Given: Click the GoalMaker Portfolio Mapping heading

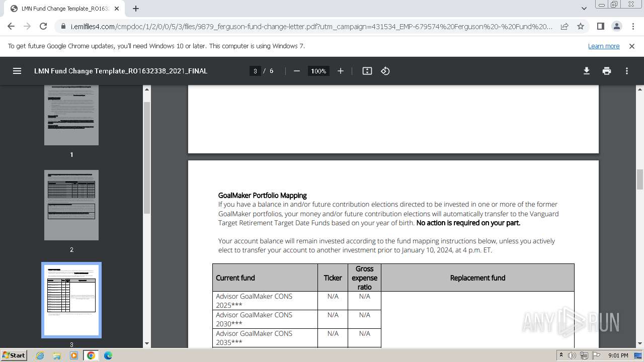Looking at the screenshot, I should [262, 195].
